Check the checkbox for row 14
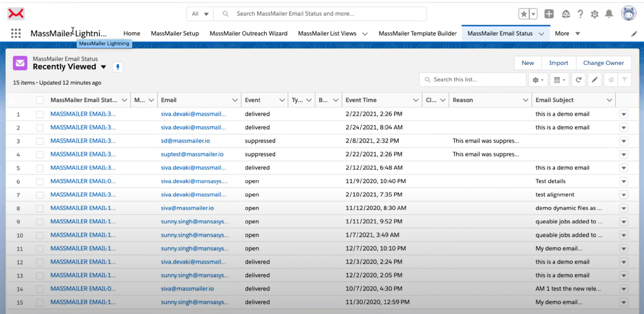The height and width of the screenshot is (314, 644). tap(40, 289)
